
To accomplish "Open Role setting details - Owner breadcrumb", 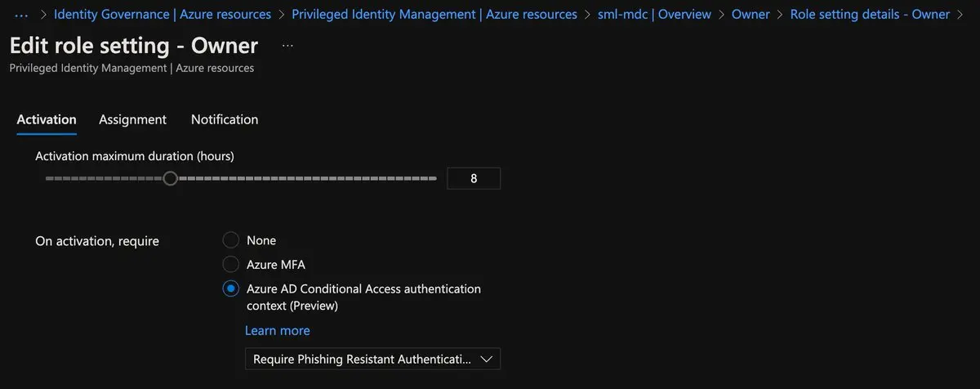I will pos(870,15).
